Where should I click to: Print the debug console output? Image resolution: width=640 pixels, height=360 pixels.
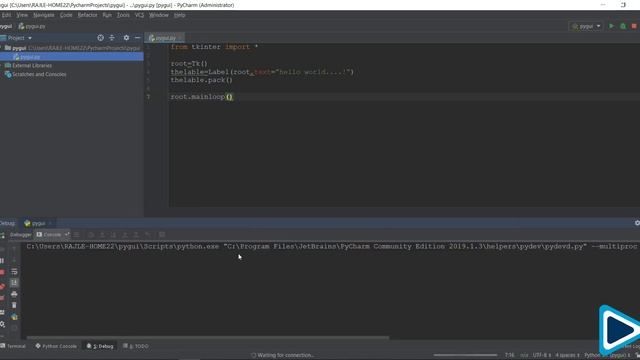tap(14, 294)
